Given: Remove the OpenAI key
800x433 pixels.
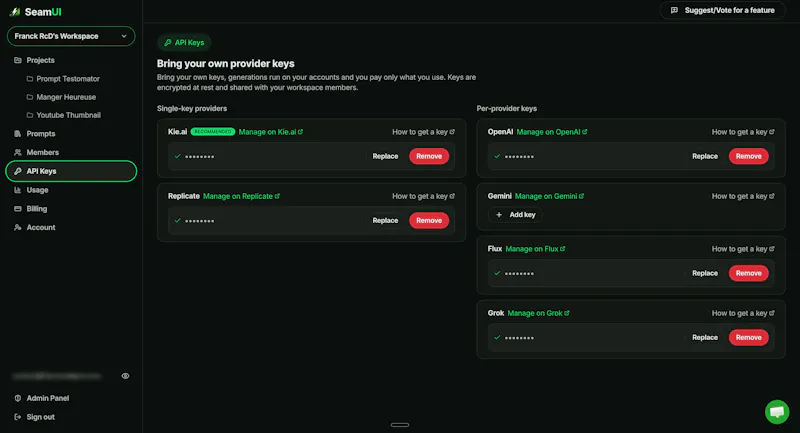Looking at the screenshot, I should (x=748, y=156).
